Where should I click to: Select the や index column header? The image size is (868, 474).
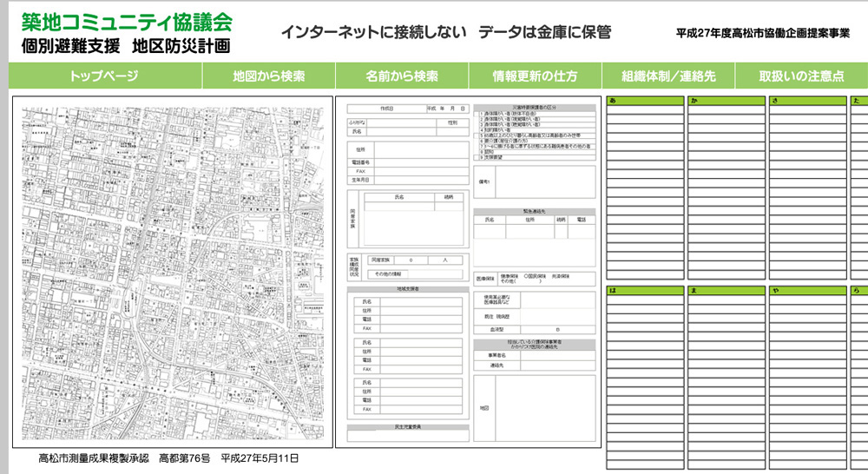pos(806,290)
